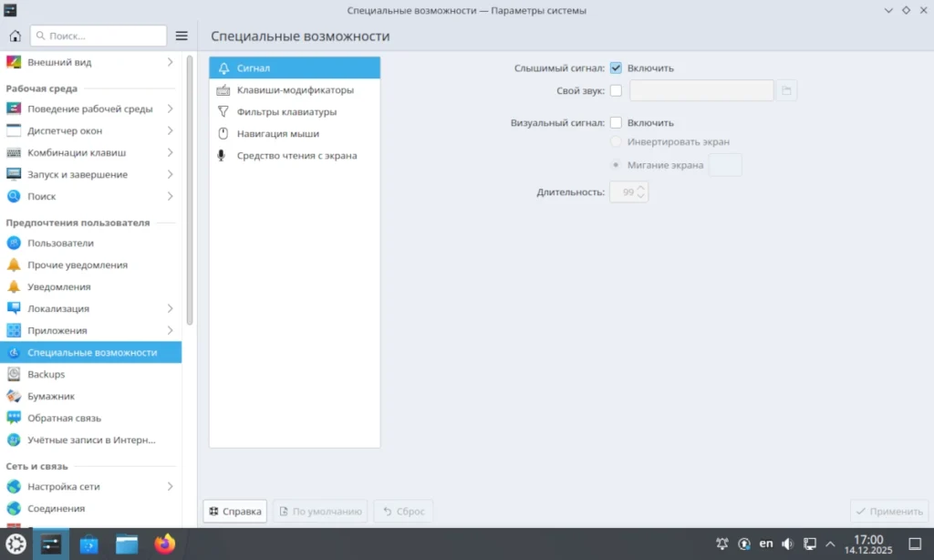Open the Навигация мыши tab

click(x=295, y=133)
